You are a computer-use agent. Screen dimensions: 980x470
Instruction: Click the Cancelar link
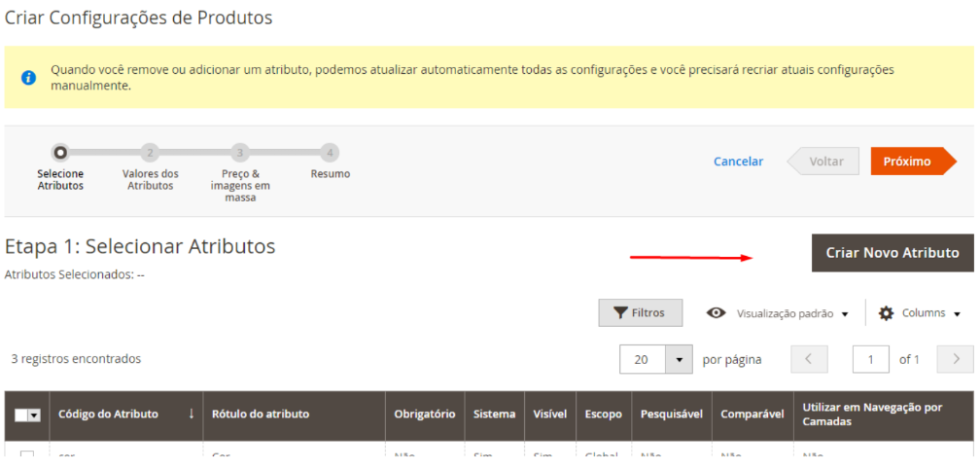tap(738, 162)
